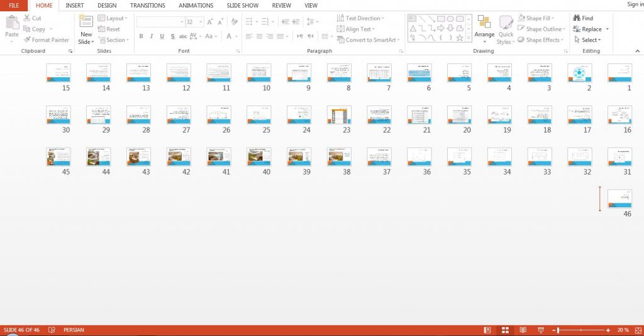The image size is (644, 336).
Task: Toggle Underline text formatting
Action: click(x=162, y=36)
